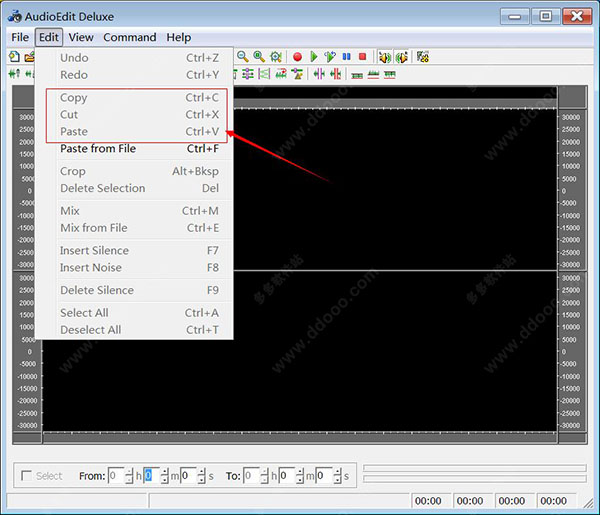Click the From minutes input field
The height and width of the screenshot is (515, 600).
152,476
